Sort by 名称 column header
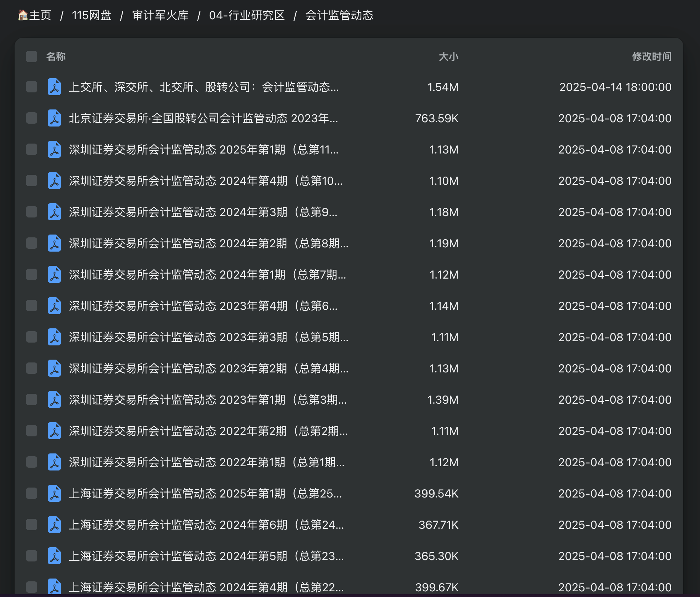 (56, 57)
